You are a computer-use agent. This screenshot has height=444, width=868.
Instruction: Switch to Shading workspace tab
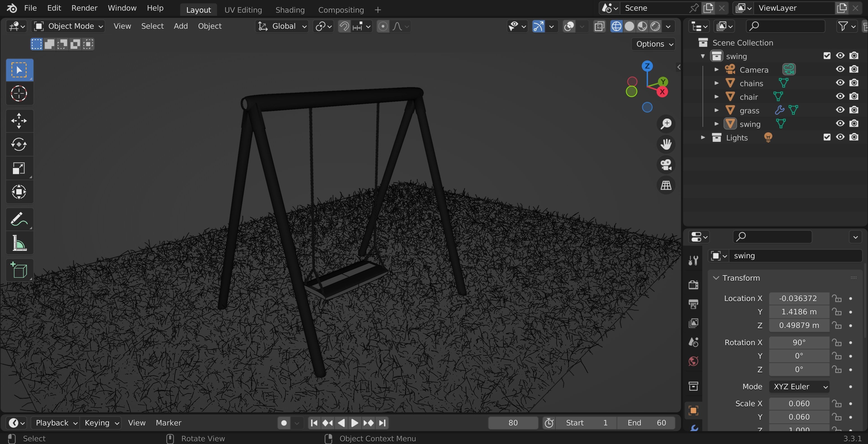coord(290,10)
